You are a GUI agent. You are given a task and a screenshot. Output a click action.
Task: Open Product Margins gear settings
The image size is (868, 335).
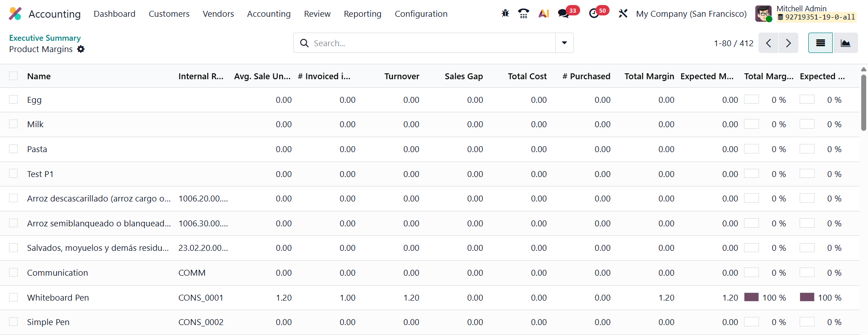pyautogui.click(x=81, y=49)
